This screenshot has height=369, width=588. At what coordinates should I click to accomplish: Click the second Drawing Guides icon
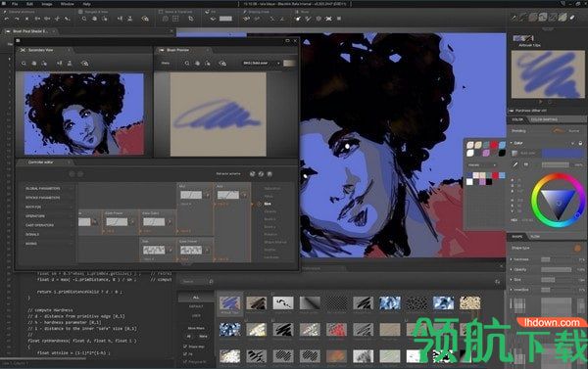[257, 19]
